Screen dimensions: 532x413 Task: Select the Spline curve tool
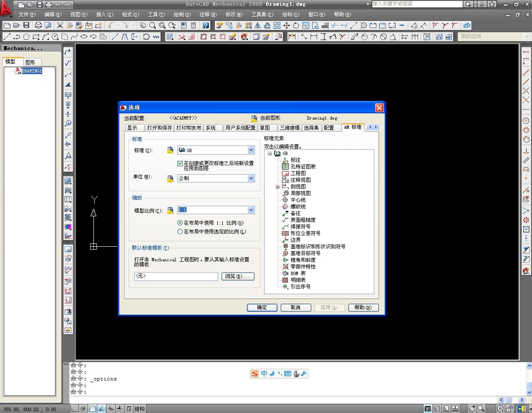74,37
